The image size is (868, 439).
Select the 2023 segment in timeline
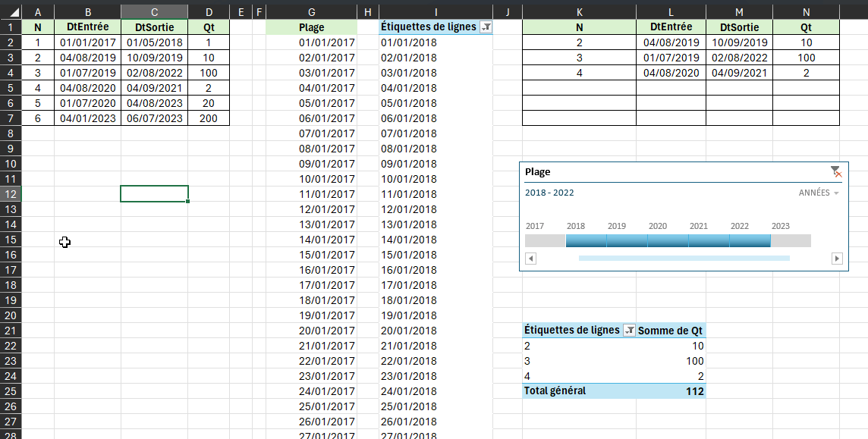coord(791,240)
